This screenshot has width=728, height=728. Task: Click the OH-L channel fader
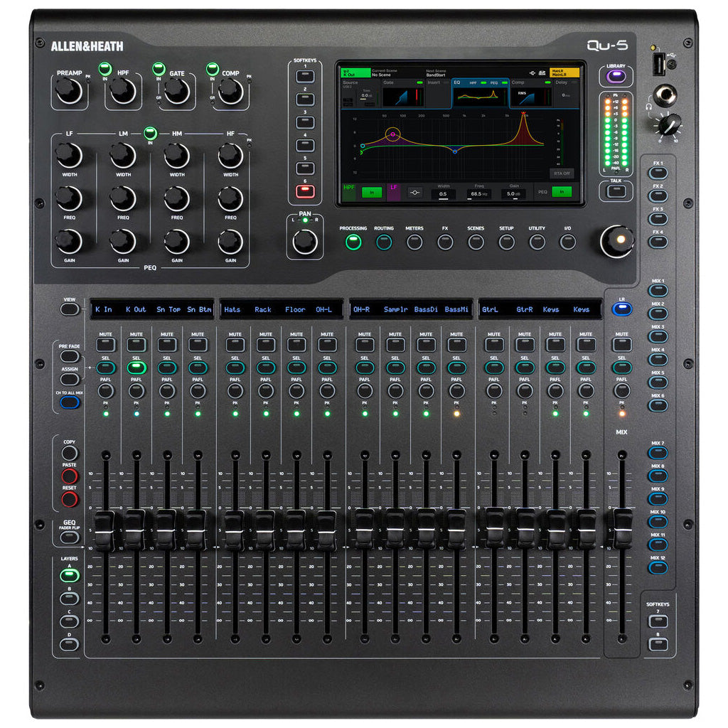pyautogui.click(x=327, y=530)
